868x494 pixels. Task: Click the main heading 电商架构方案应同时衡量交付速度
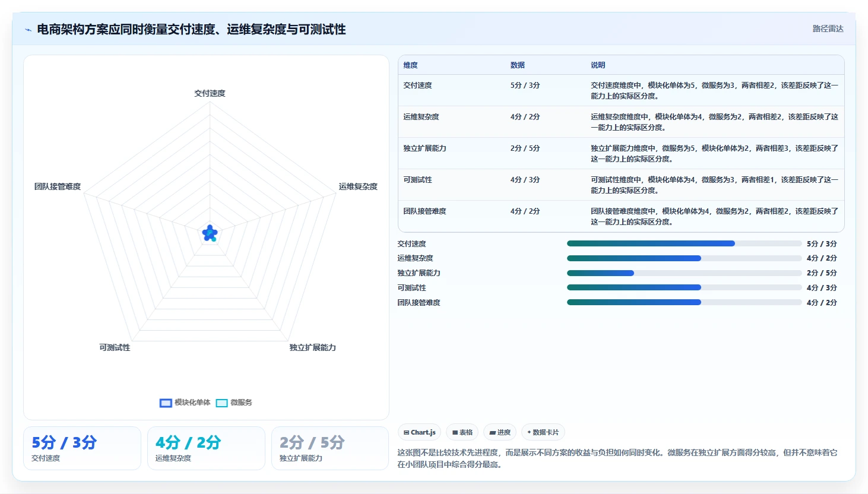(191, 30)
